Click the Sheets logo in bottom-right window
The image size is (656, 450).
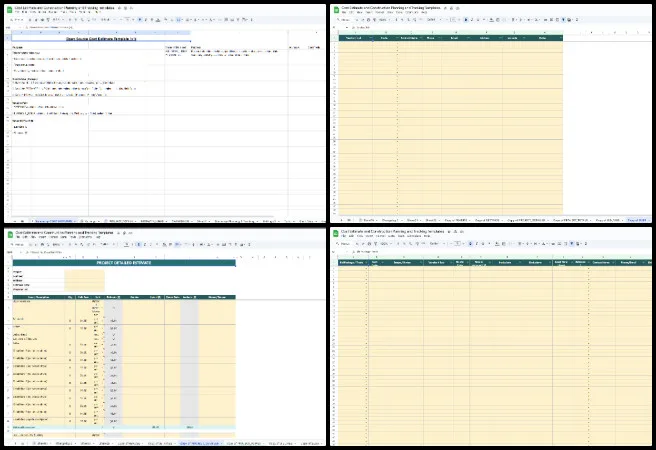pyautogui.click(x=336, y=234)
